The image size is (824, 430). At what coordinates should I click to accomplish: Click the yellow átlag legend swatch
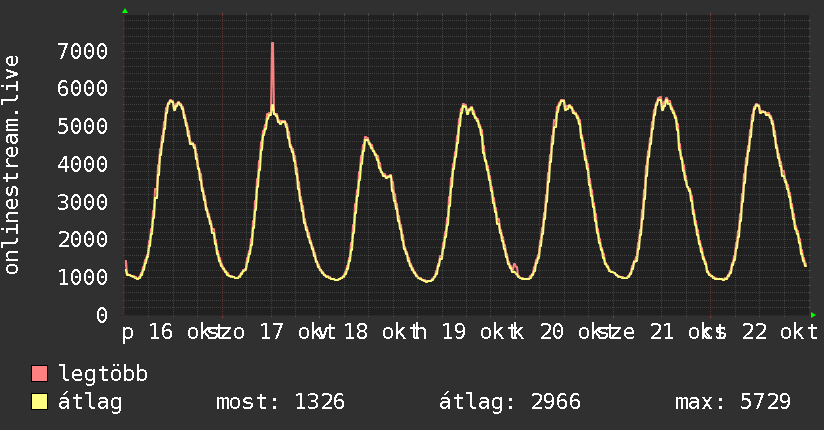coord(40,401)
